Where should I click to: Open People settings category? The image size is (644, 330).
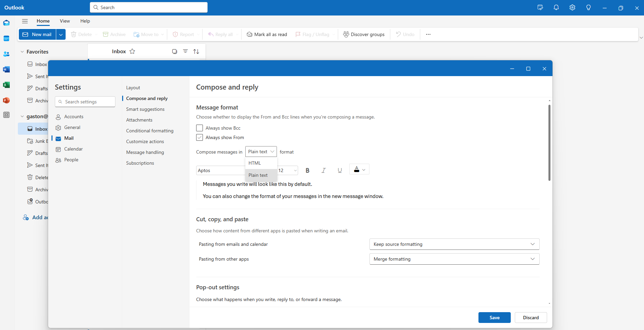pos(71,160)
